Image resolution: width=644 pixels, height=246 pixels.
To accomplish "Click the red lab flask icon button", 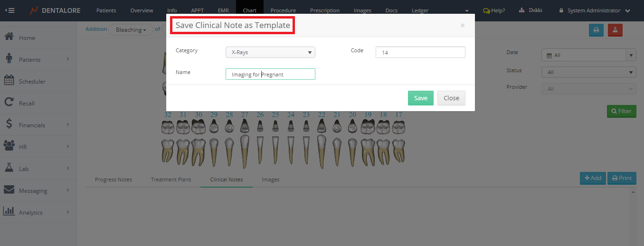I will click(615, 30).
